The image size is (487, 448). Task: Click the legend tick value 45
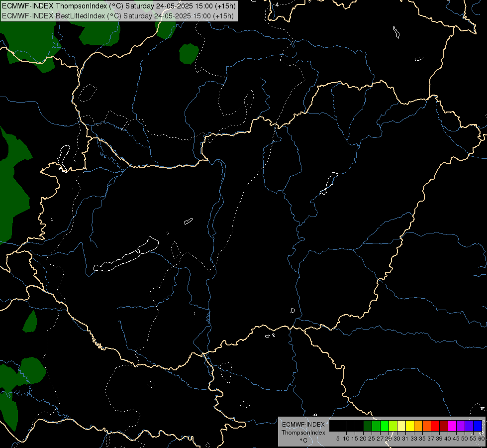tap(456, 439)
